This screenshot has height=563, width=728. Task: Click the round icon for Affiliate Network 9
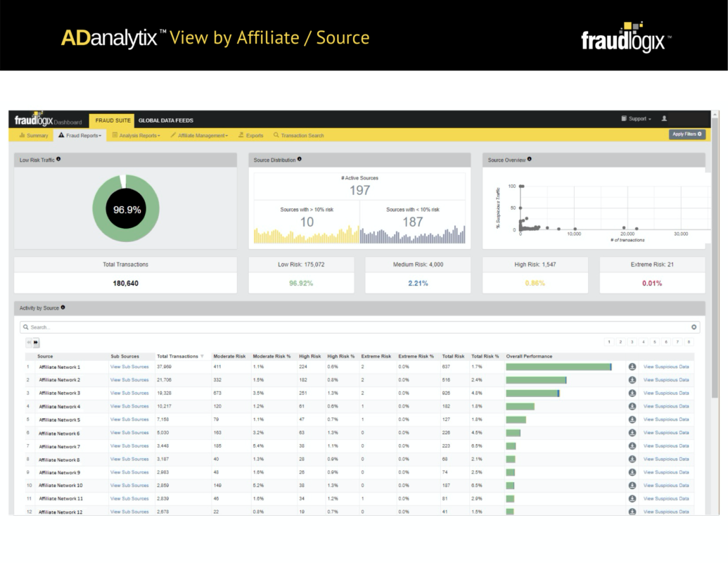point(632,472)
